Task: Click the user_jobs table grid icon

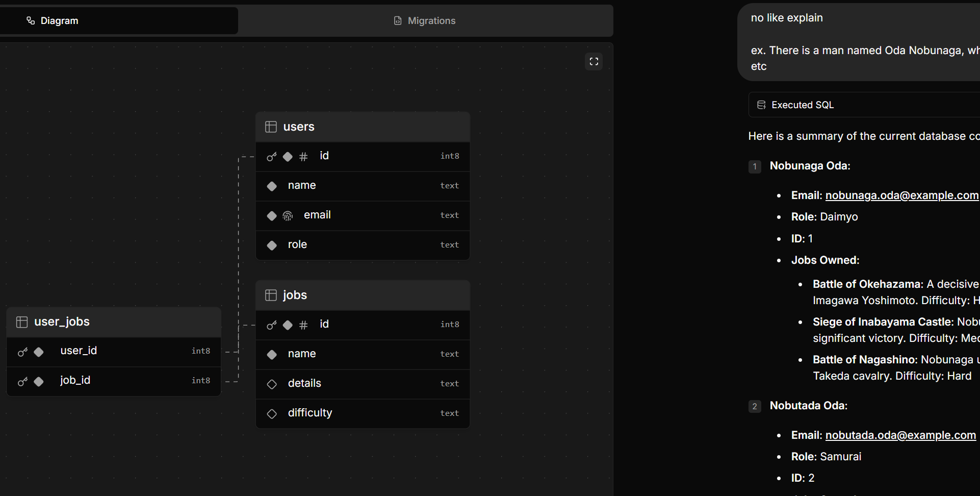Action: coord(22,322)
